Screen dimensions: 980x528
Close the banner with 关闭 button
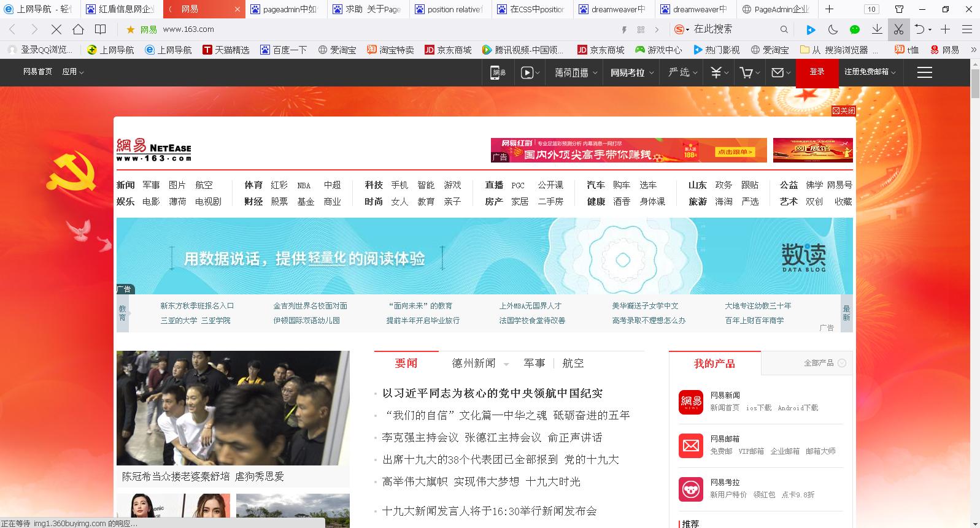844,110
